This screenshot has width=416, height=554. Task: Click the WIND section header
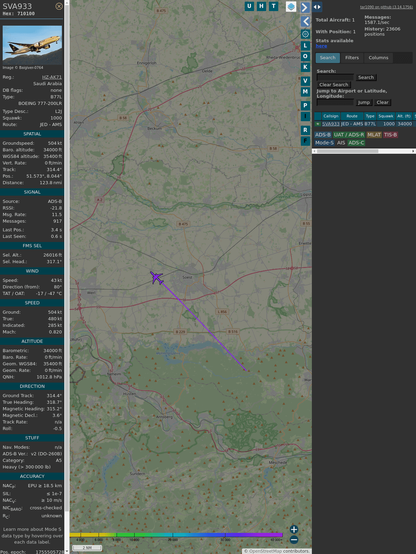coord(32,271)
